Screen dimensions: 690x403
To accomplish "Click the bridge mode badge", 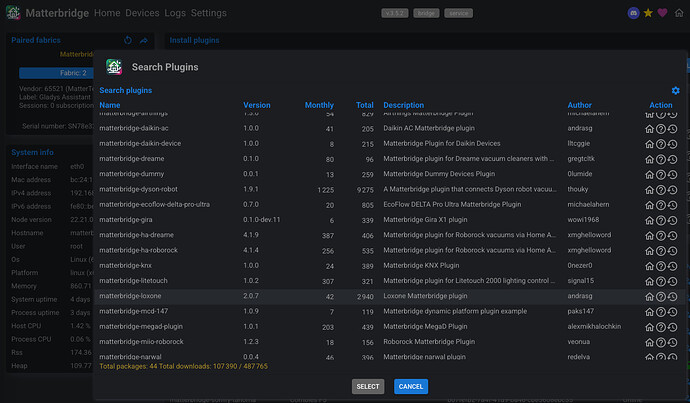I will pyautogui.click(x=426, y=13).
